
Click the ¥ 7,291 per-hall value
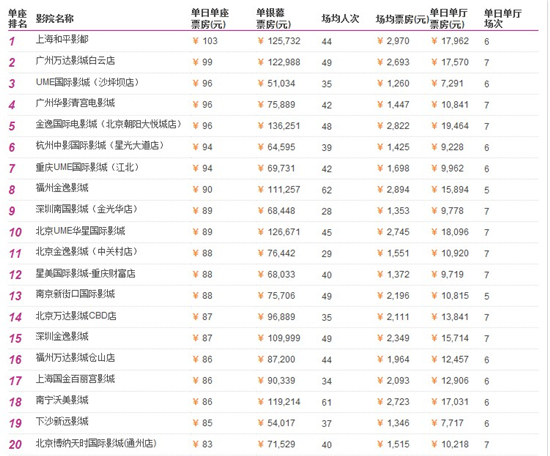pos(448,83)
